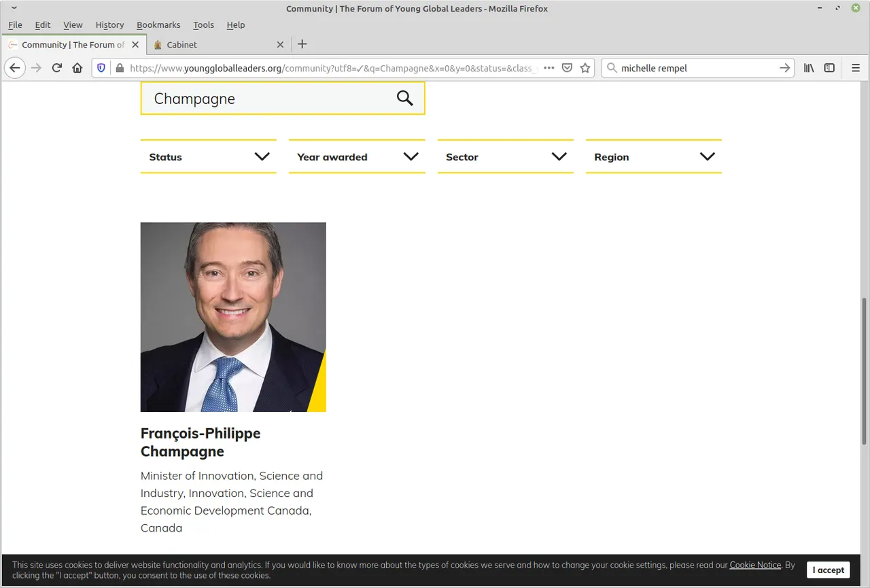Expand the Sector filter
Image resolution: width=870 pixels, height=588 pixels.
click(506, 156)
